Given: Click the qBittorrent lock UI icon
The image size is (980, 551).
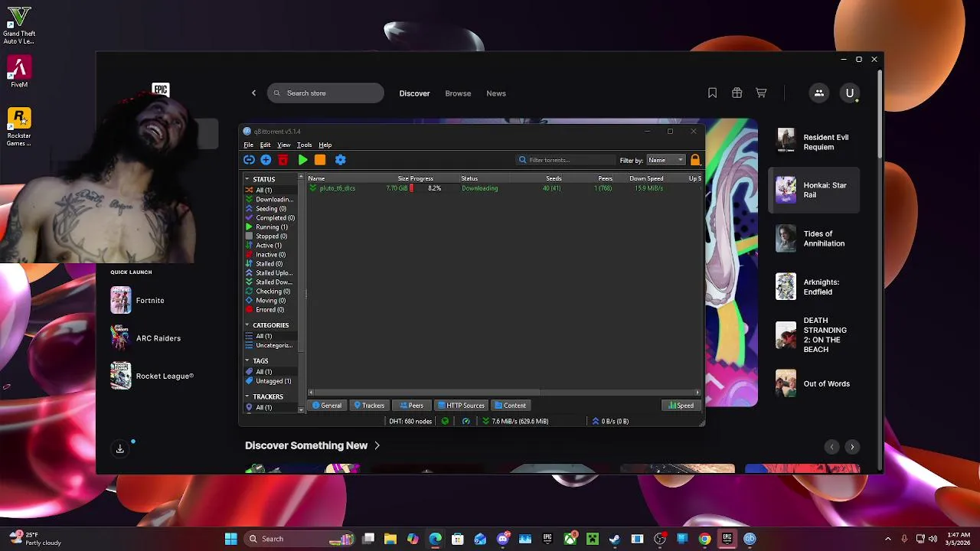Looking at the screenshot, I should coord(695,160).
